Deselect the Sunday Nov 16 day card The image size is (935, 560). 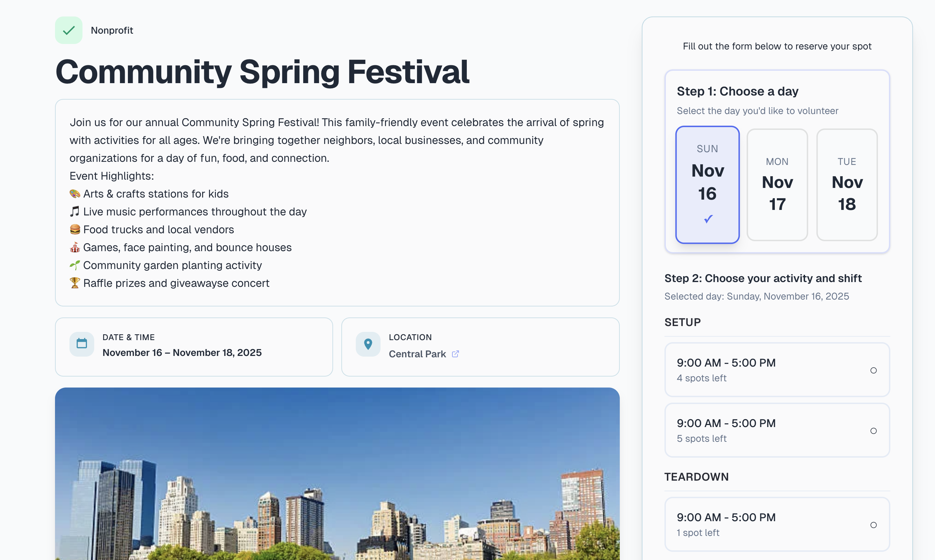[x=707, y=177]
